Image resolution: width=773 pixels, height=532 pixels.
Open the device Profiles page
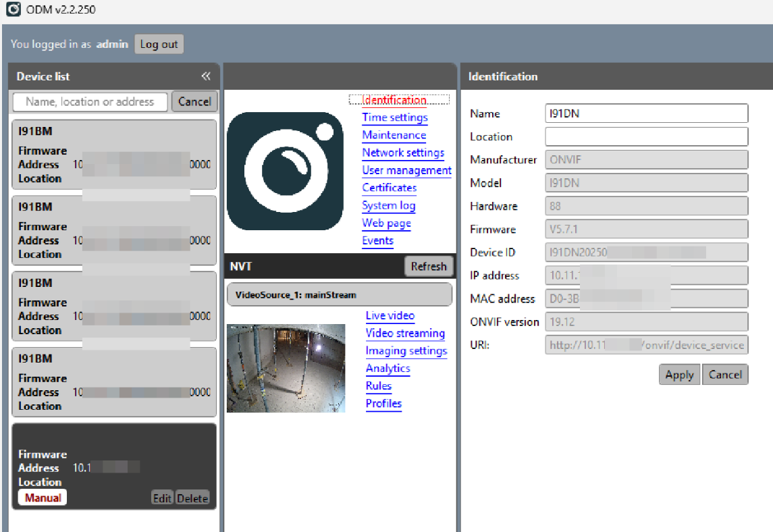tap(383, 403)
